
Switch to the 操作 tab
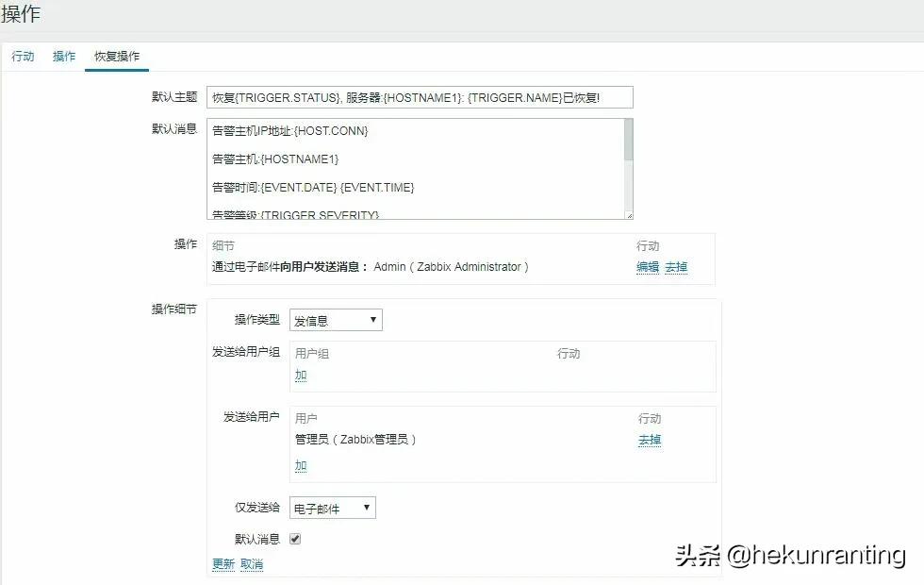[x=63, y=56]
